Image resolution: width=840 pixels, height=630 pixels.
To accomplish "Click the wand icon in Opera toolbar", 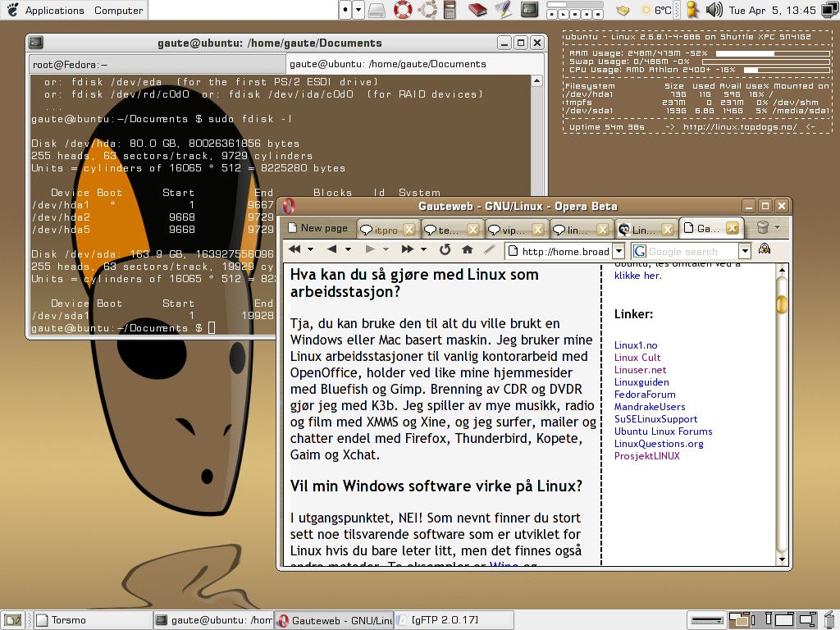I will click(489, 249).
